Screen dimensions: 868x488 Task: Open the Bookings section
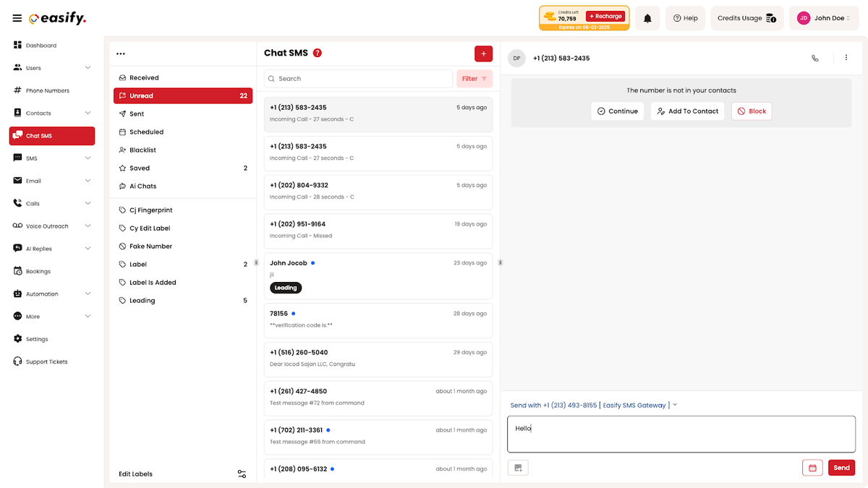pyautogui.click(x=39, y=271)
